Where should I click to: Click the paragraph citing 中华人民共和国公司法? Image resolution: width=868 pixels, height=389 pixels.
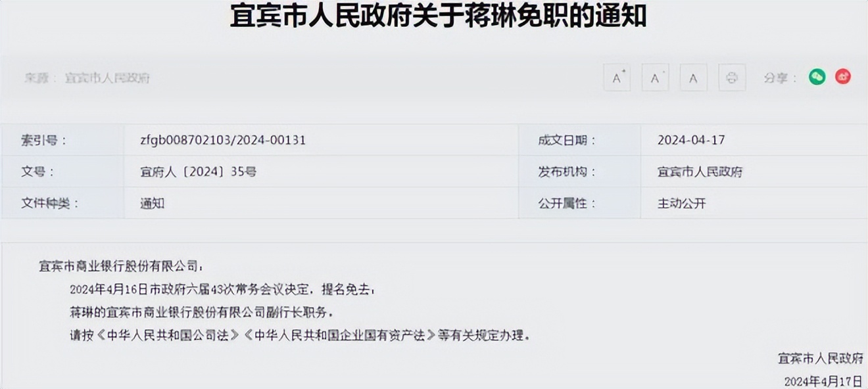(x=299, y=335)
